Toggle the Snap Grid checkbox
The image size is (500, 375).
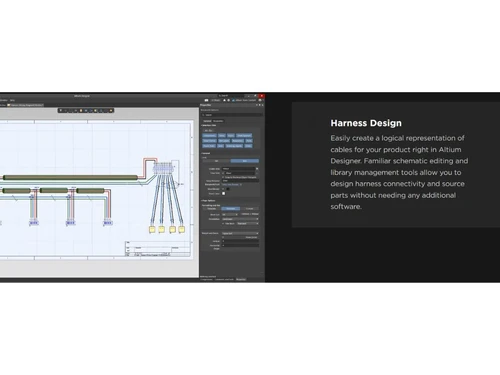pos(223,173)
